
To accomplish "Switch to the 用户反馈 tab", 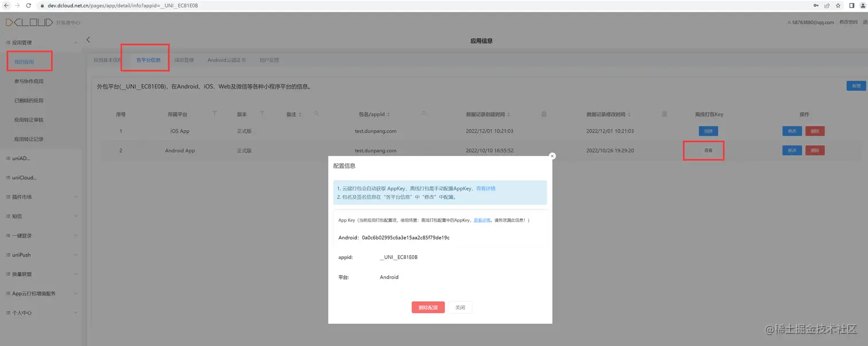I will coord(269,60).
